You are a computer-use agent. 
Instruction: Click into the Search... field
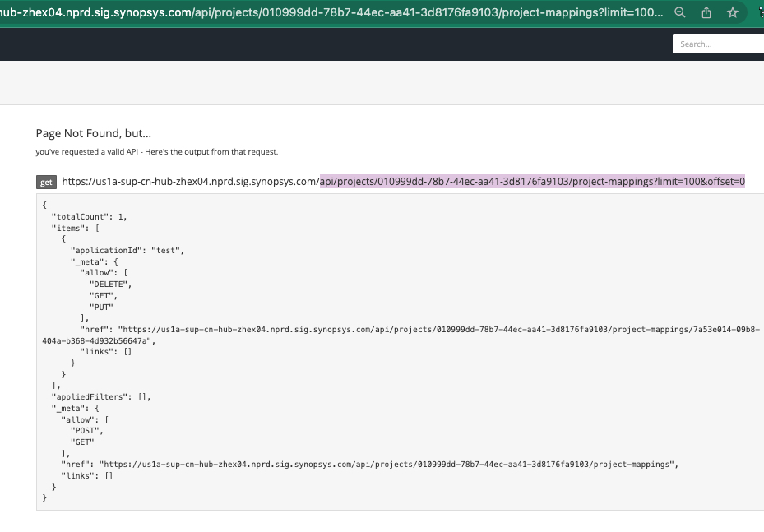(x=718, y=44)
